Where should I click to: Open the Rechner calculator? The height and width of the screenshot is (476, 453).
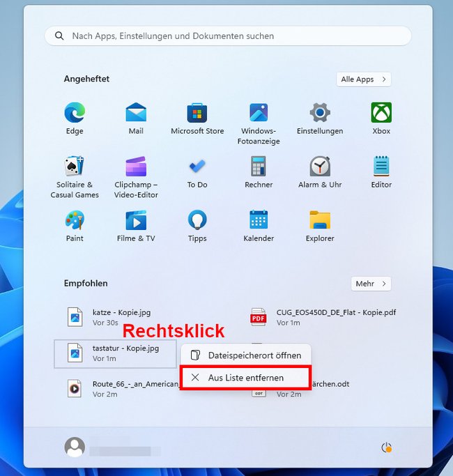click(259, 166)
